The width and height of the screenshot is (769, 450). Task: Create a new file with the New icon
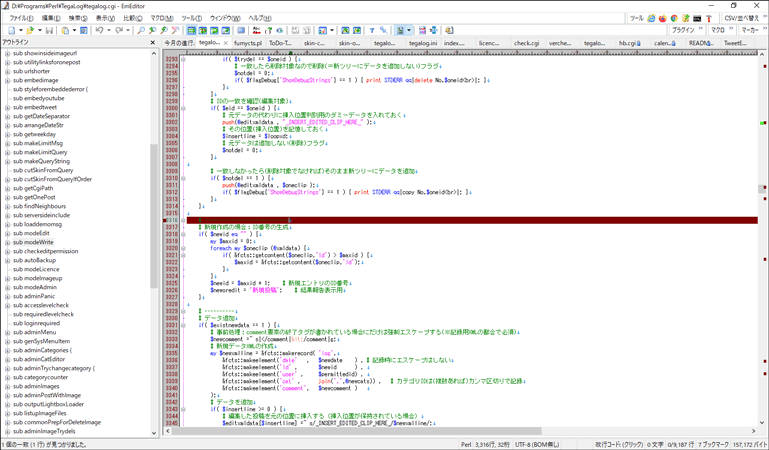click(11, 30)
